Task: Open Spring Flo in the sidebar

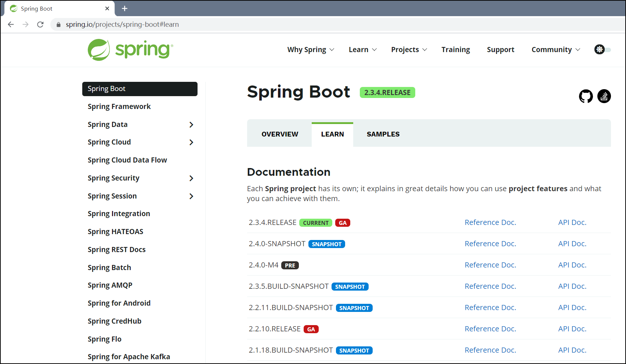Action: coord(105,339)
